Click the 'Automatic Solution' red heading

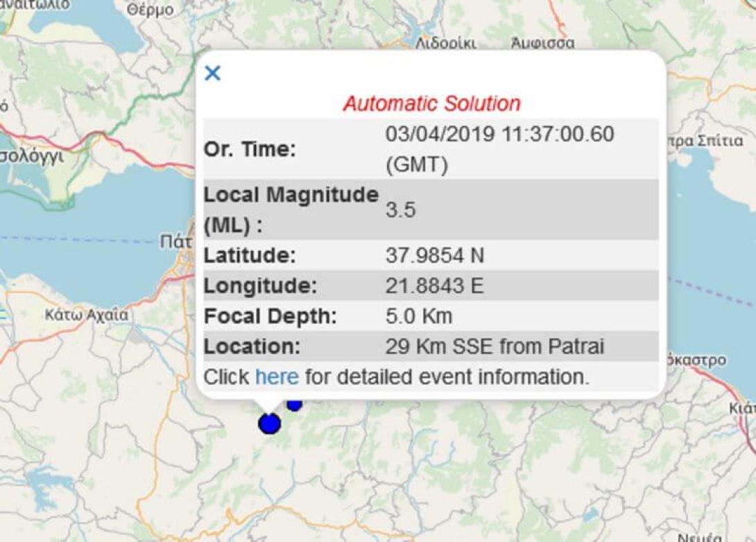click(x=431, y=104)
